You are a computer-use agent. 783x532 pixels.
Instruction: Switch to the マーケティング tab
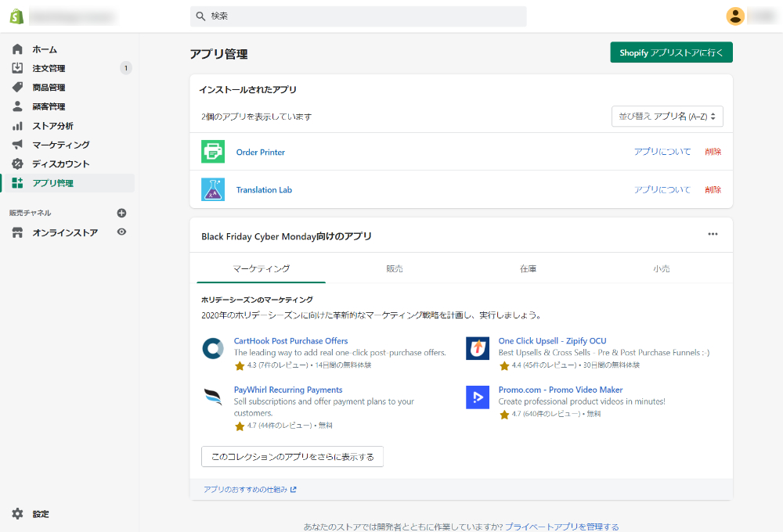262,268
